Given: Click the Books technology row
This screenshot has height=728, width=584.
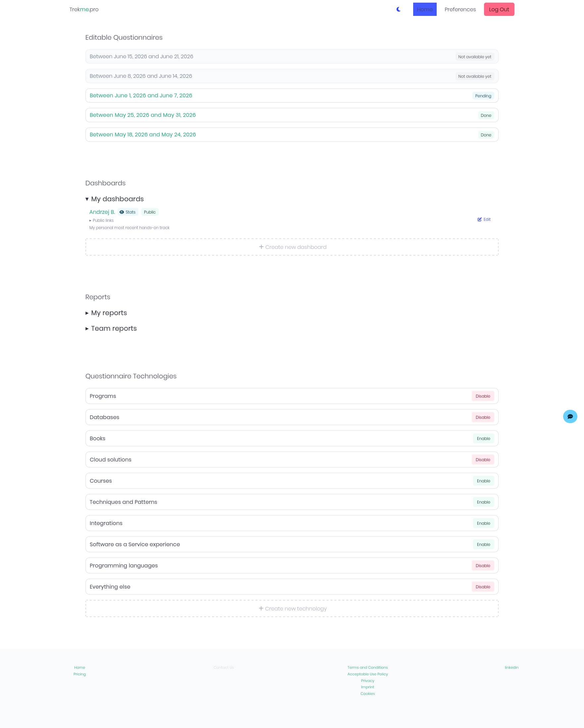Looking at the screenshot, I should (x=292, y=439).
